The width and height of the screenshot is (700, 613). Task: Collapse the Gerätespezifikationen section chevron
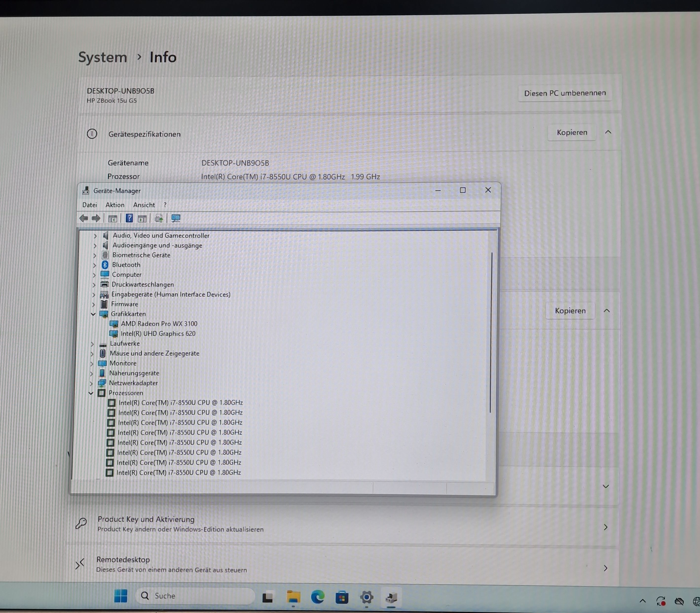(608, 132)
